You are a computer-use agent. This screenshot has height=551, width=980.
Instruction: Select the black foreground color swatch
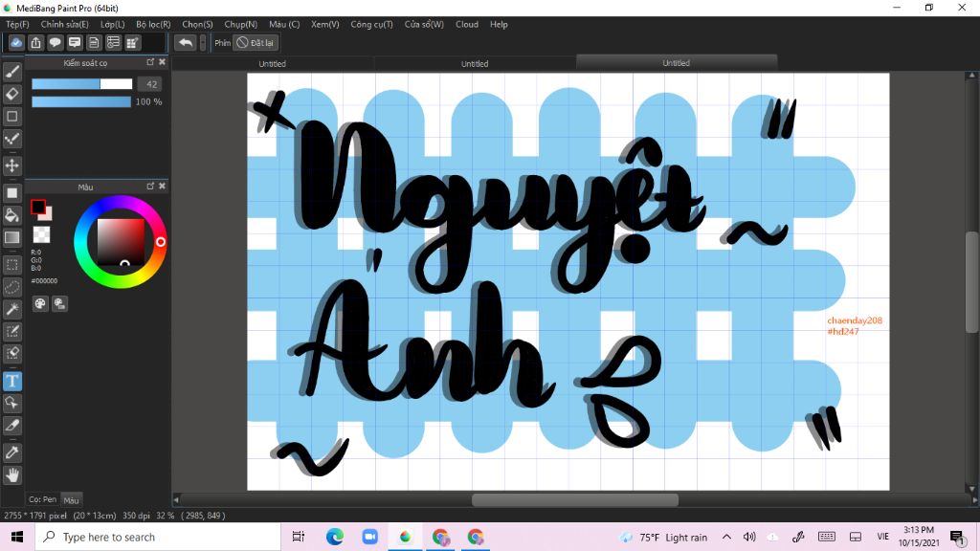(37, 207)
